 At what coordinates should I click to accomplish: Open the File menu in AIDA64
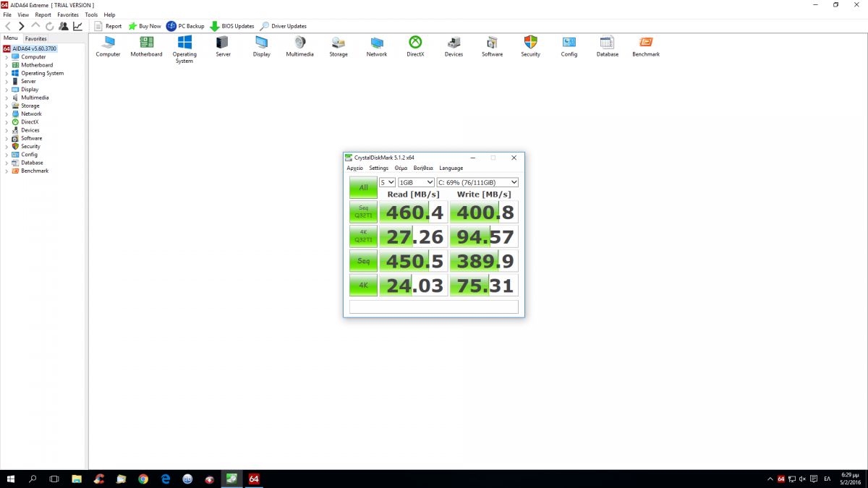coord(7,14)
